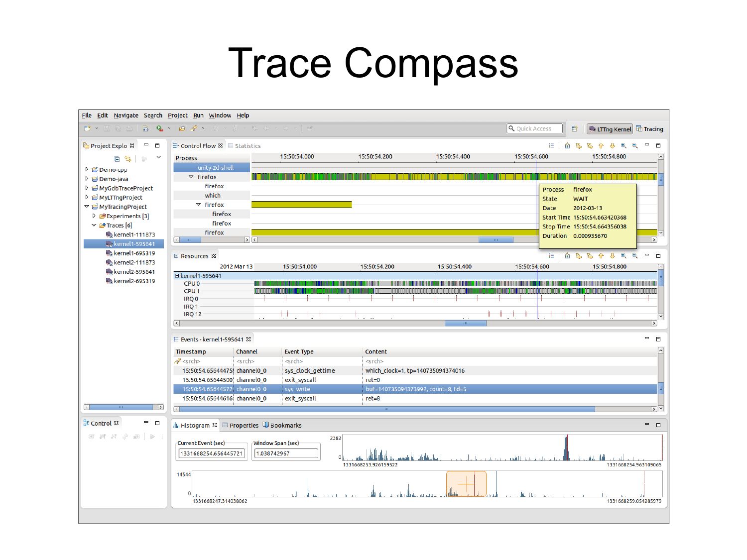Image resolution: width=747 pixels, height=560 pixels.
Task: Select previous process with up arrow in Control Flow
Action: pos(601,146)
